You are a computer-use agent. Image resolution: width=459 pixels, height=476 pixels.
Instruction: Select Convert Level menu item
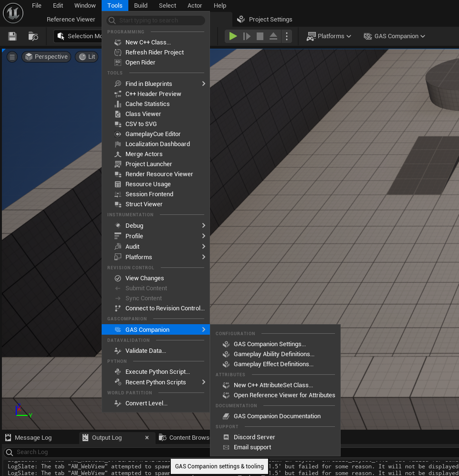pos(156,403)
